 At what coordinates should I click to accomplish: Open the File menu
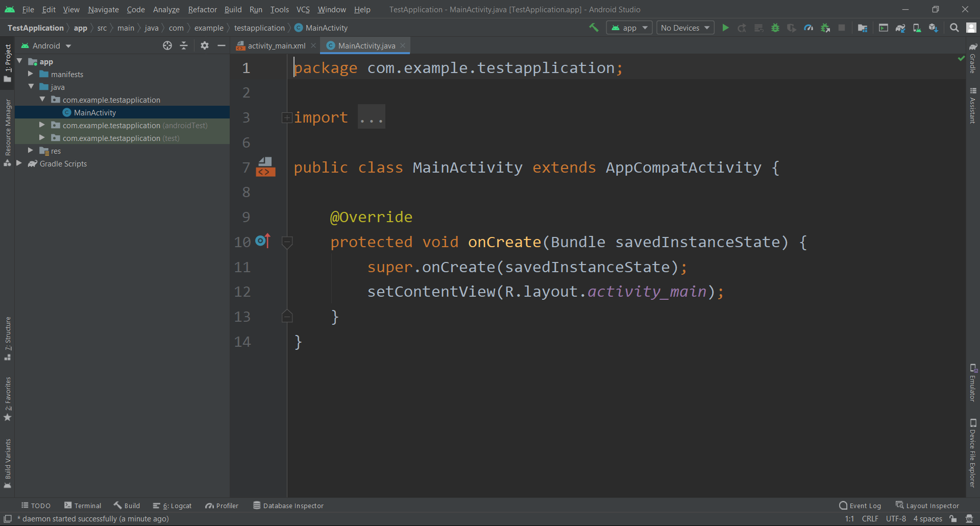[28, 9]
